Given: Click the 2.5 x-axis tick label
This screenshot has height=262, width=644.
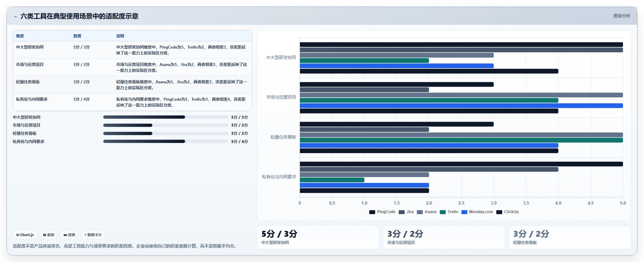Looking at the screenshot, I should pos(461,203).
